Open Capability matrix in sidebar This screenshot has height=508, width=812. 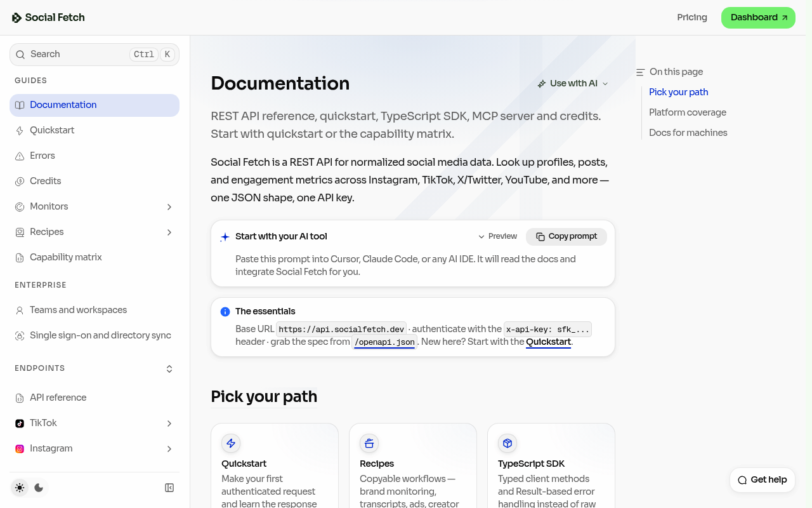tap(95, 258)
